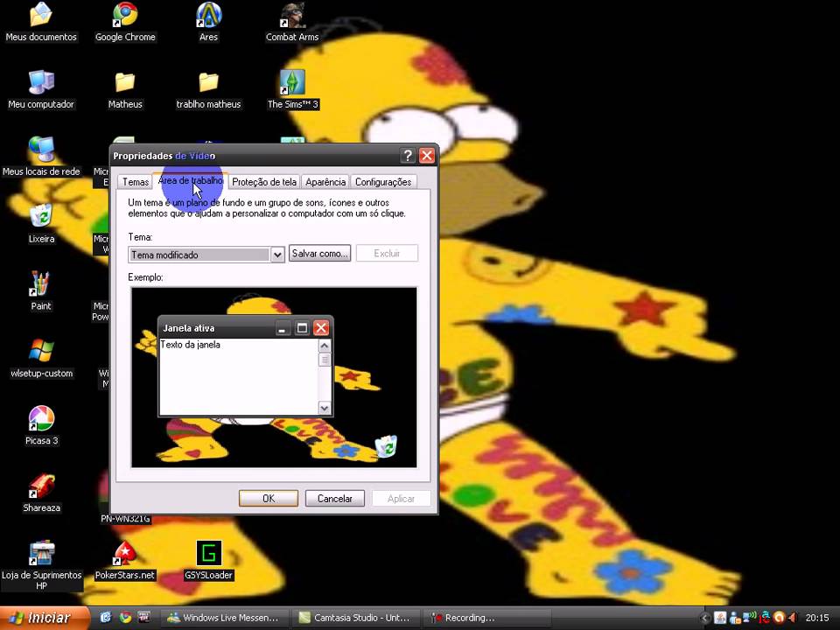Viewport: 840px width, 630px height.
Task: Click the Cancelar button
Action: 335,498
